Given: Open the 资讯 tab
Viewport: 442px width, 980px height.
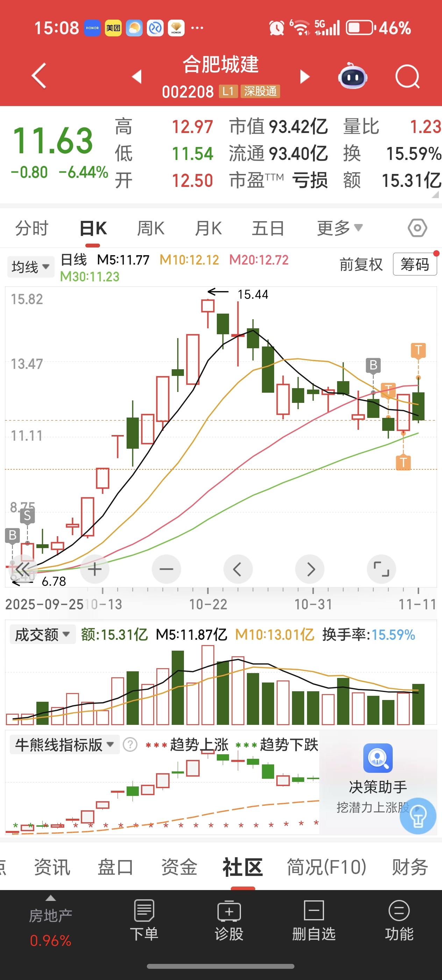Looking at the screenshot, I should pyautogui.click(x=52, y=867).
